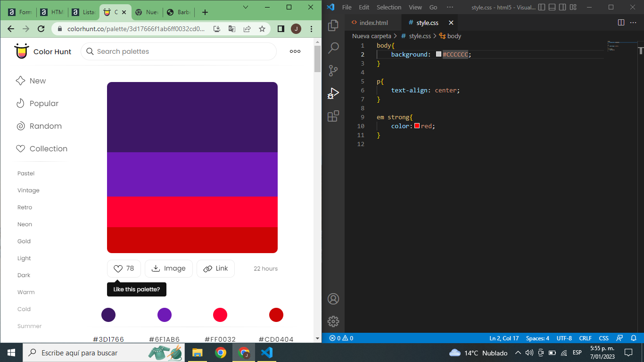Open VS Code notifications bell

(634, 338)
